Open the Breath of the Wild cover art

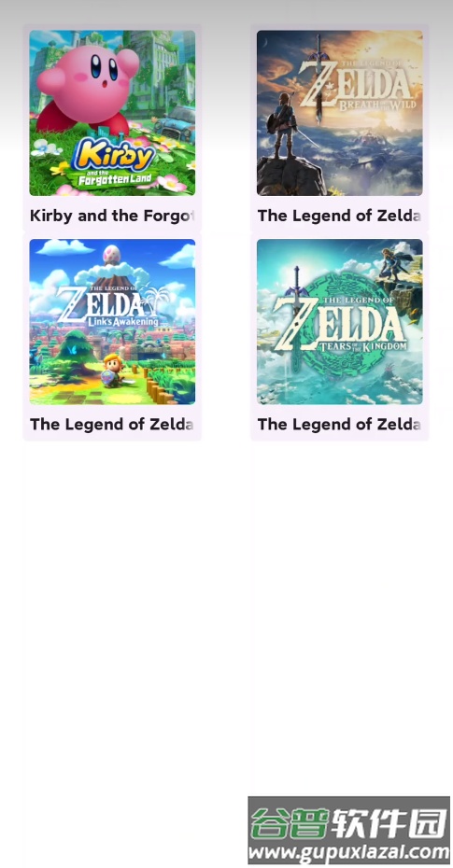click(339, 113)
